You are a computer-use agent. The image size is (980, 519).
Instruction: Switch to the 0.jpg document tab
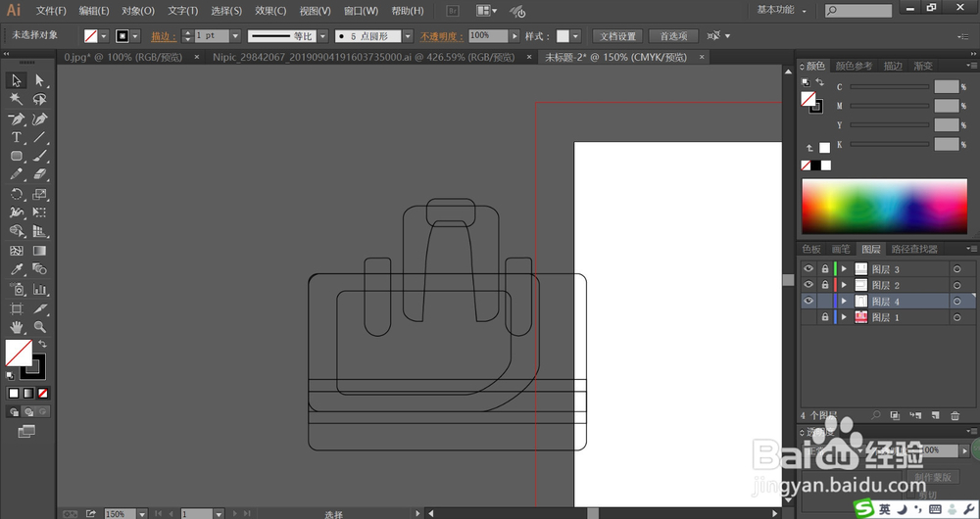coord(123,57)
